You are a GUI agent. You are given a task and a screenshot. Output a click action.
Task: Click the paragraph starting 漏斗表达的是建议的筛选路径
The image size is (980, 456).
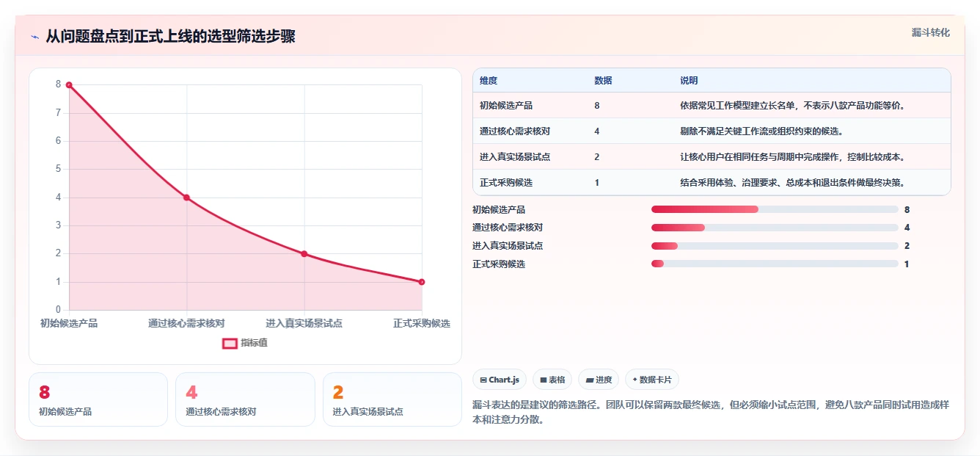[x=712, y=413]
